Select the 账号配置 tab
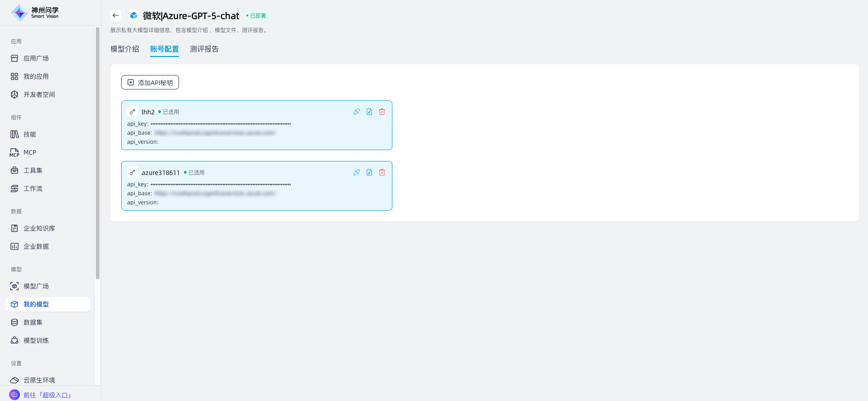Image resolution: width=868 pixels, height=401 pixels. [165, 49]
